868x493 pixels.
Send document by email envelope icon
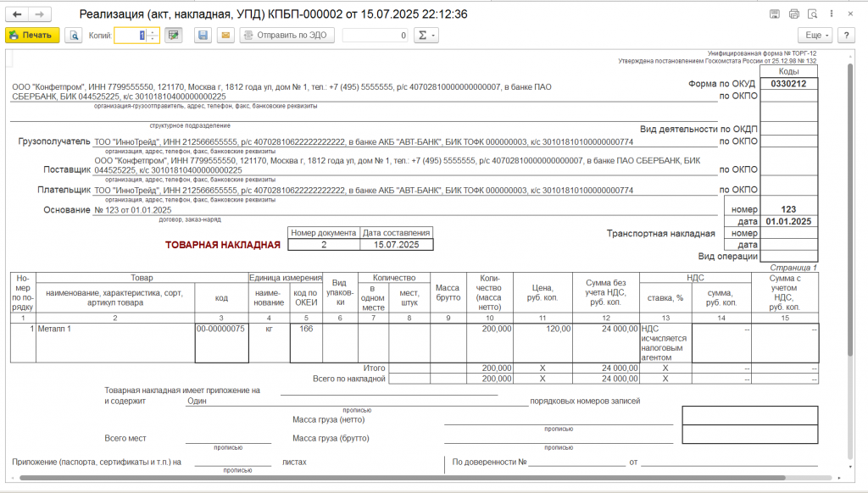225,35
